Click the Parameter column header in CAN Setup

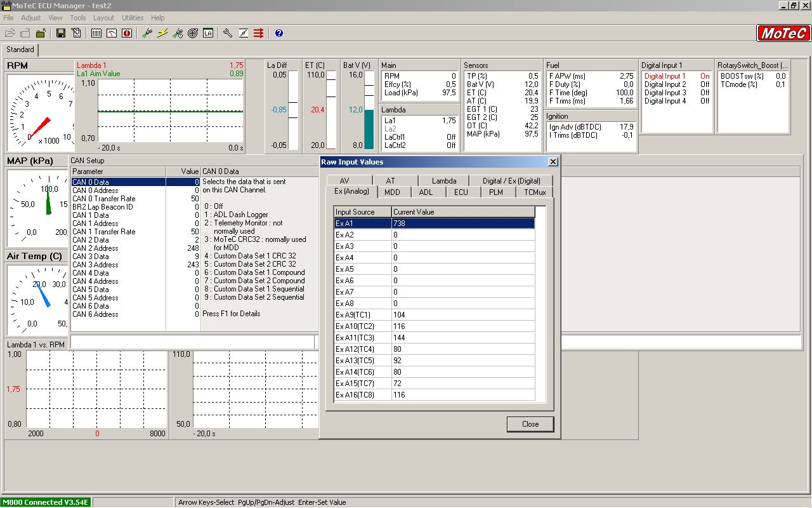[x=118, y=171]
